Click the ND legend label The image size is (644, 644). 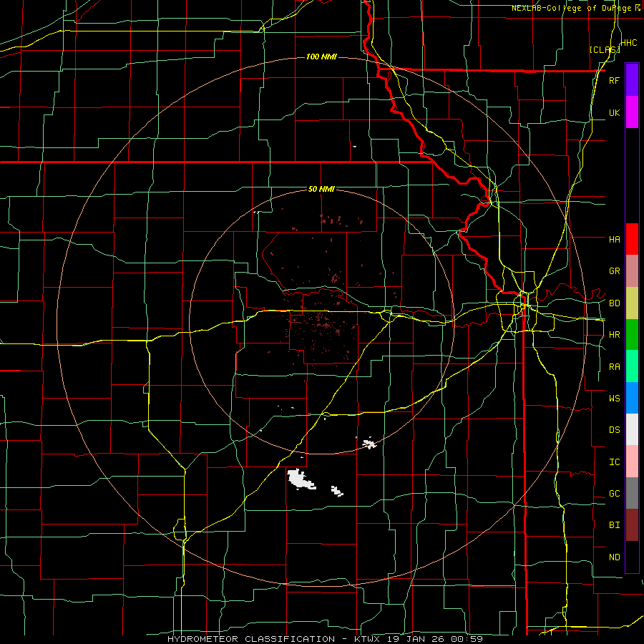[x=614, y=557]
